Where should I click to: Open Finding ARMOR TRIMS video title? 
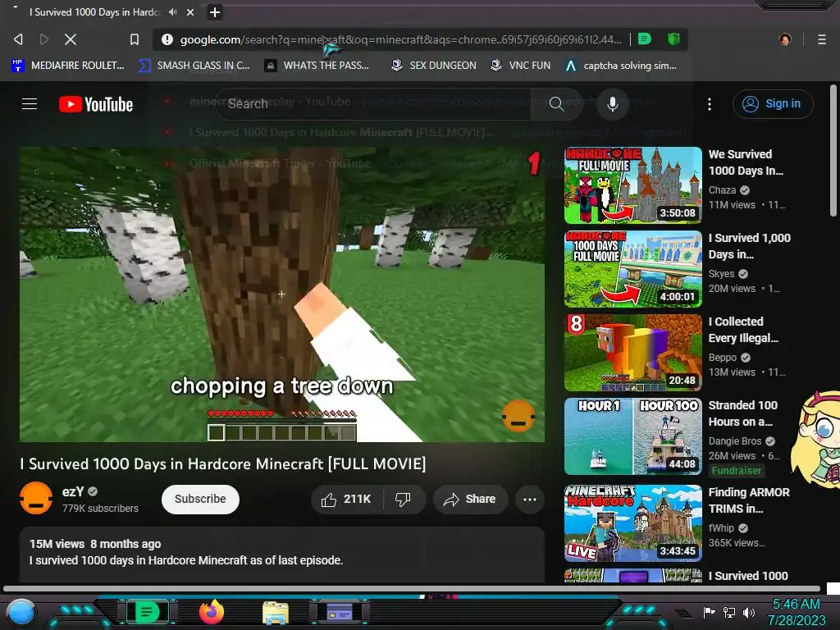point(749,500)
